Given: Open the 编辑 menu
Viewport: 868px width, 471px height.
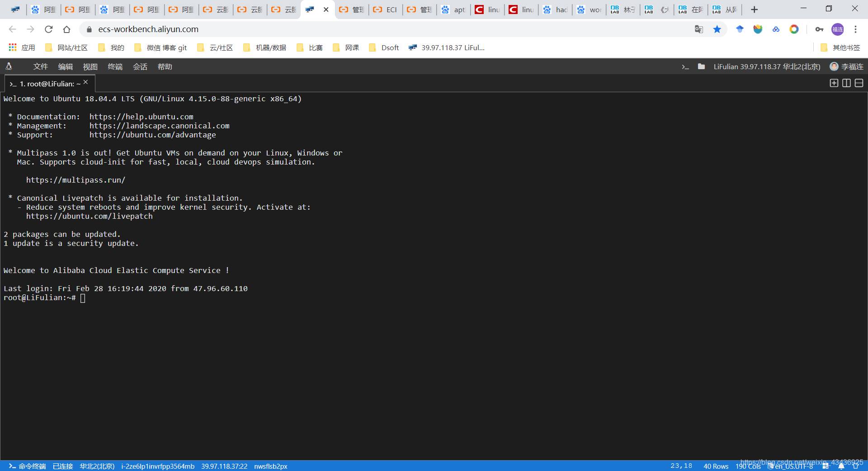Looking at the screenshot, I should [x=65, y=66].
